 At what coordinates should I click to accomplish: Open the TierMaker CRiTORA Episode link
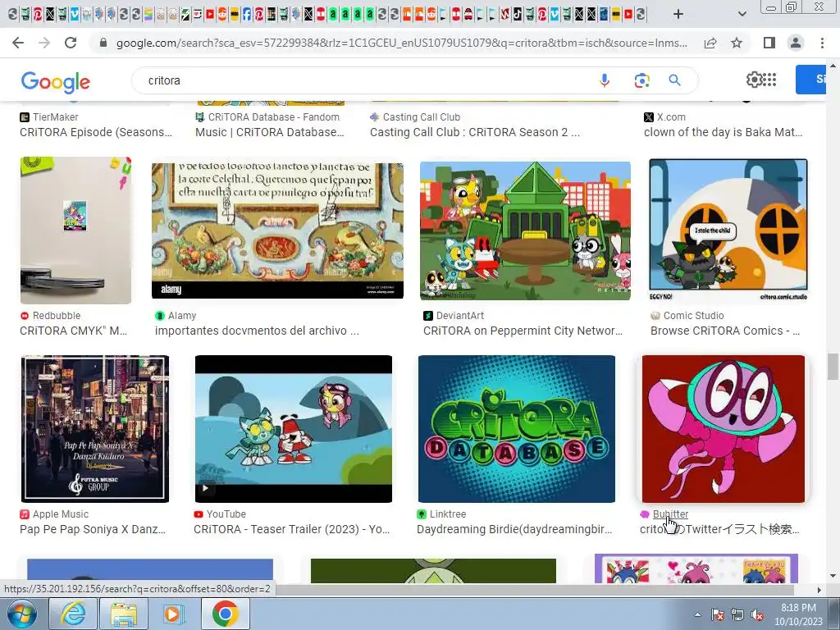(96, 132)
